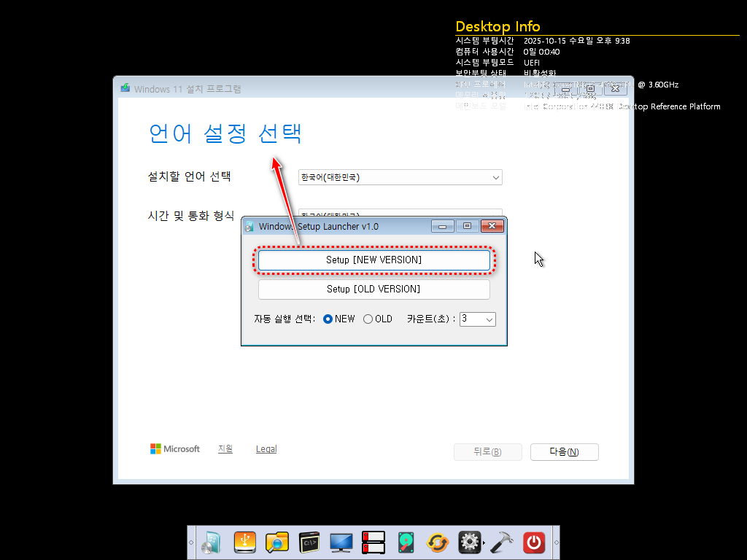This screenshot has width=747, height=560.
Task: Click the Setup Launcher title bar icon
Action: point(249,227)
